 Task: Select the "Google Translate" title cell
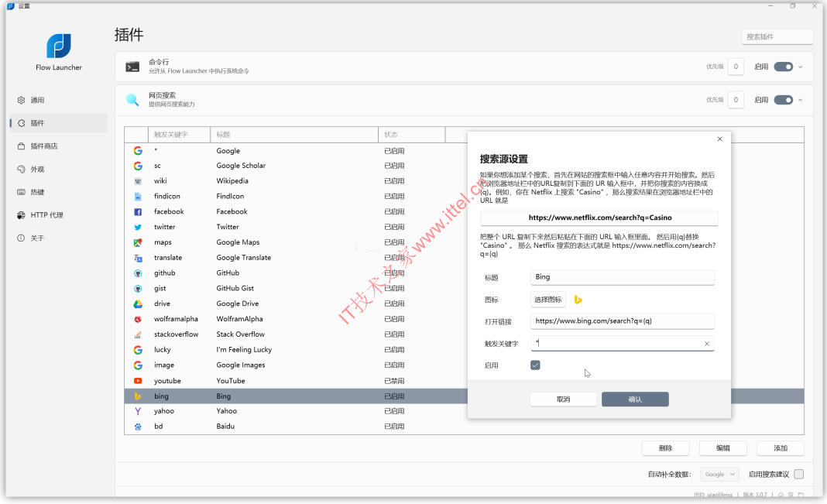tap(244, 258)
